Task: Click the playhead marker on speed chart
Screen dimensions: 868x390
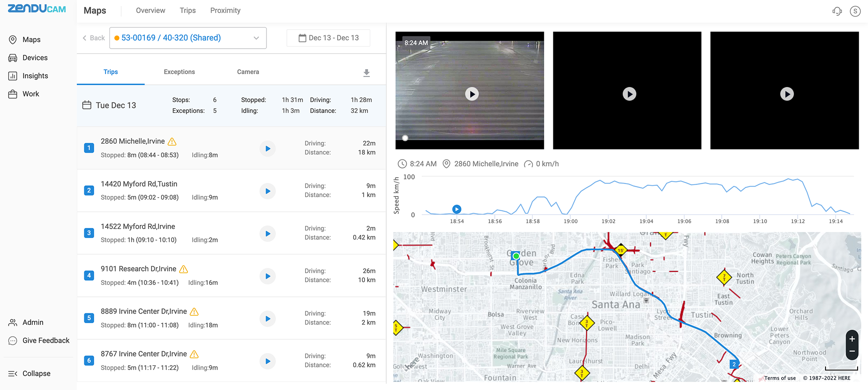Action: click(x=457, y=209)
